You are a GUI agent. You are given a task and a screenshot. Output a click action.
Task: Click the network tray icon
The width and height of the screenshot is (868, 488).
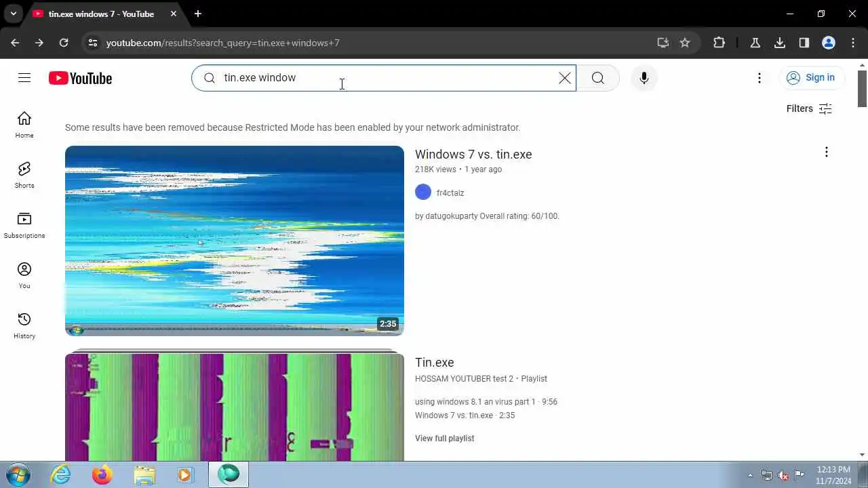tap(767, 475)
